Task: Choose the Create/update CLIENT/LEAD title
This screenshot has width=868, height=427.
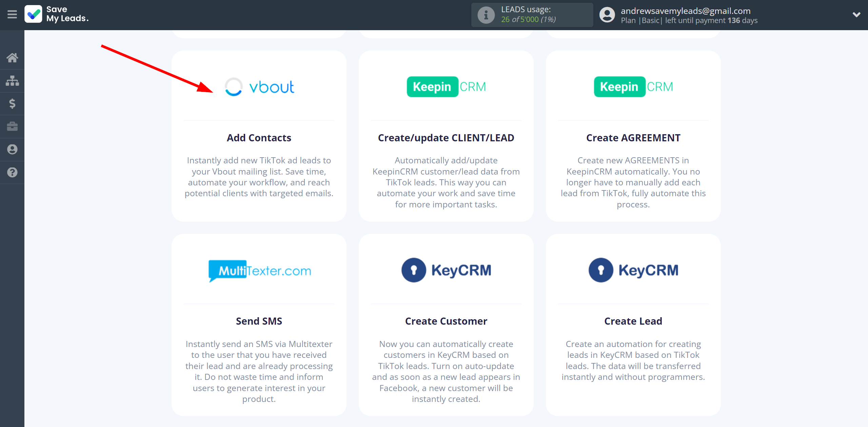Action: [x=446, y=138]
